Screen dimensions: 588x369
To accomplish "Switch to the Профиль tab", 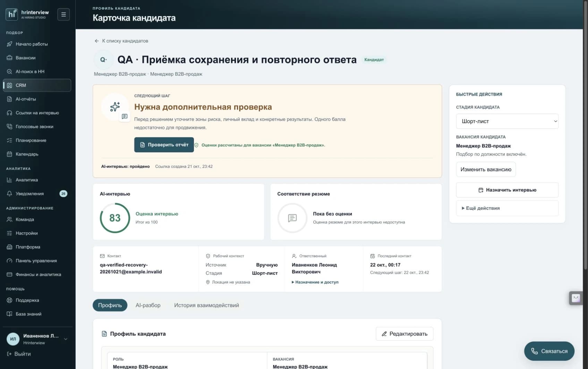I will pyautogui.click(x=110, y=305).
